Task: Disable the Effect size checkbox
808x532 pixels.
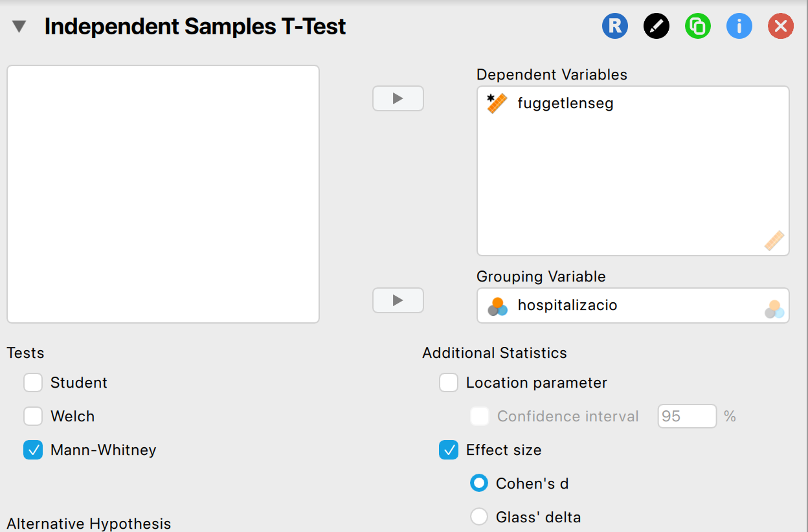Action: point(449,450)
